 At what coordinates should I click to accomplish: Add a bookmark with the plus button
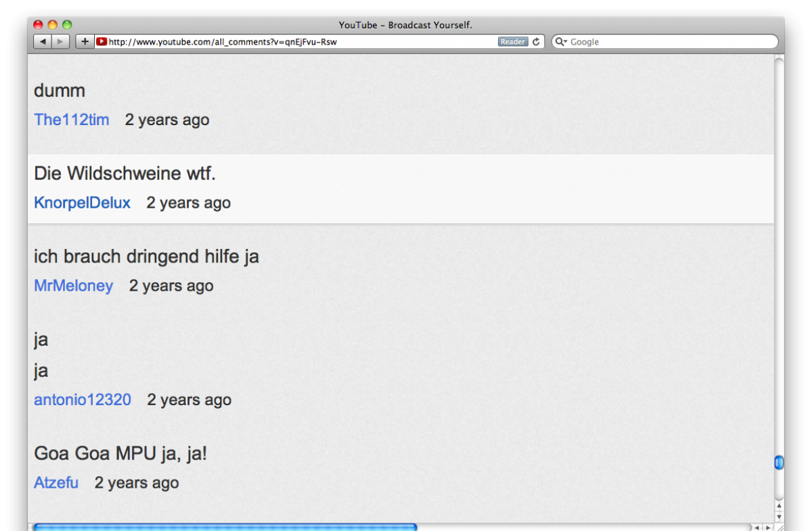[x=85, y=42]
